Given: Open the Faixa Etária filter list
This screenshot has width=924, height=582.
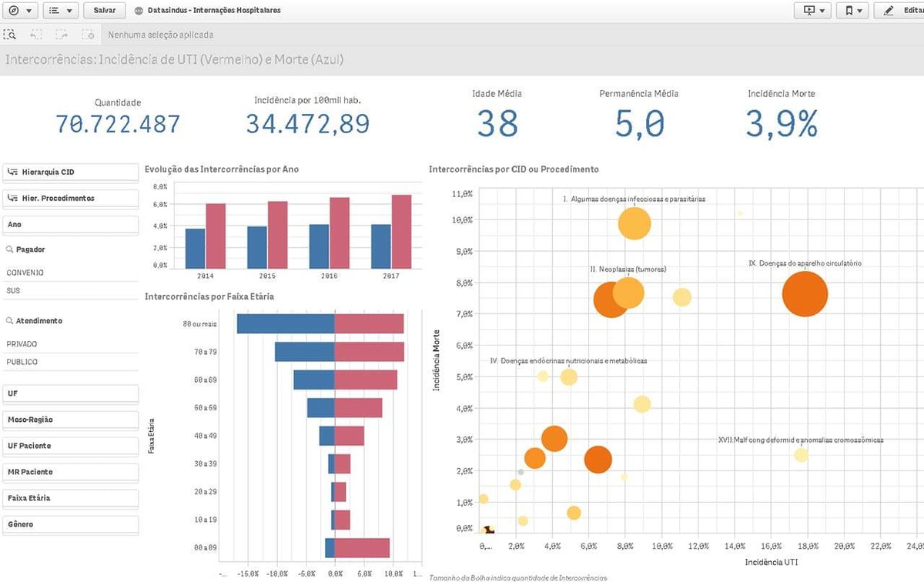Looking at the screenshot, I should tap(71, 498).
